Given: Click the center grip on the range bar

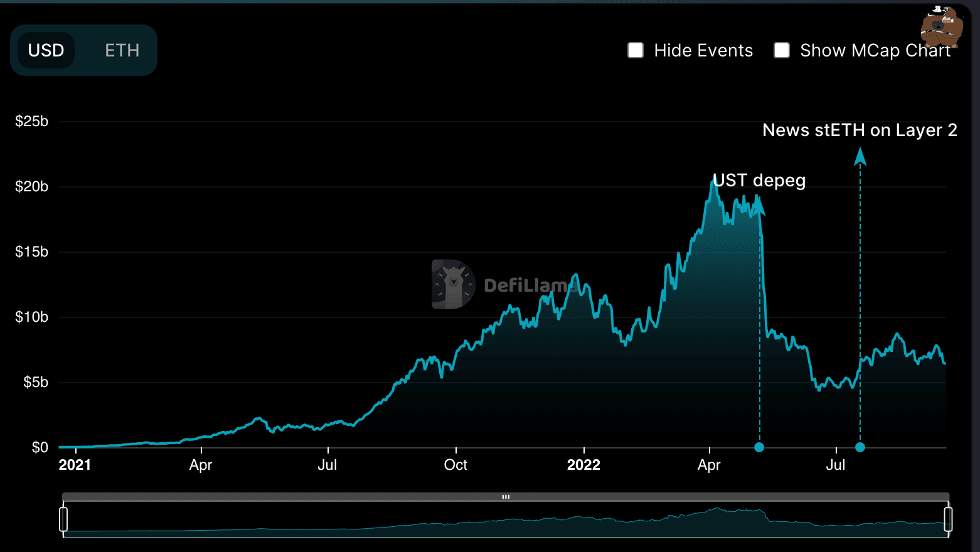Looking at the screenshot, I should click(x=506, y=497).
